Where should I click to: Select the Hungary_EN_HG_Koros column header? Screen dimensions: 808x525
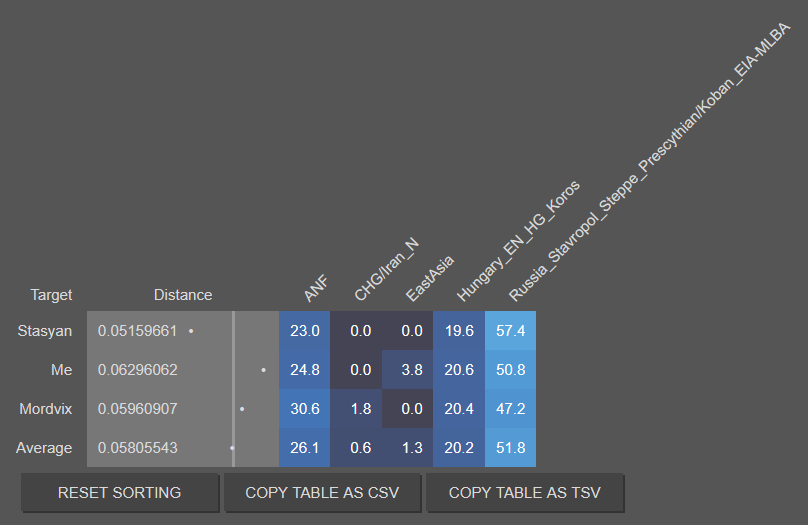click(x=518, y=241)
